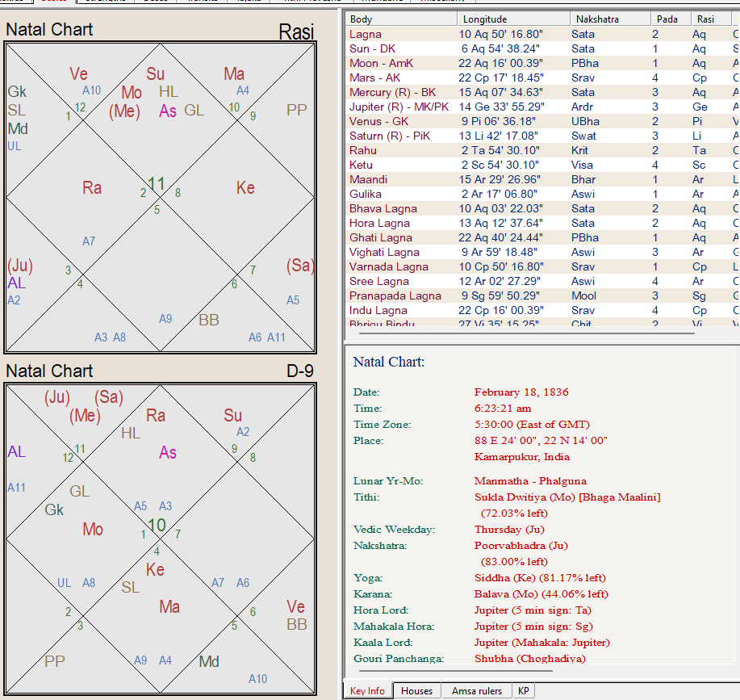The image size is (740, 700).
Task: Click PP in the Rasi chart
Action: pos(297,110)
